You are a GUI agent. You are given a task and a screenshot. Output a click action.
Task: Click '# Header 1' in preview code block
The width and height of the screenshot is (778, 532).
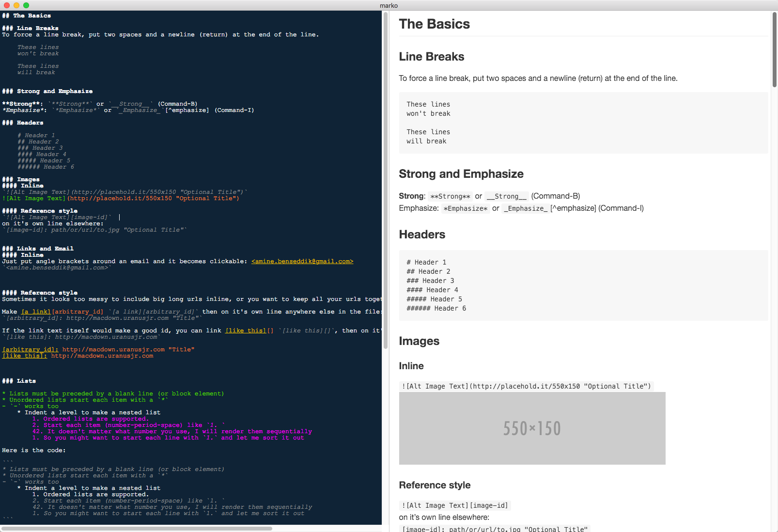tap(426, 263)
